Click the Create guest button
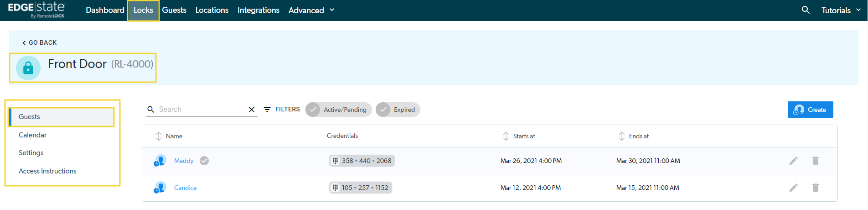This screenshot has height=210, width=868. (x=810, y=110)
